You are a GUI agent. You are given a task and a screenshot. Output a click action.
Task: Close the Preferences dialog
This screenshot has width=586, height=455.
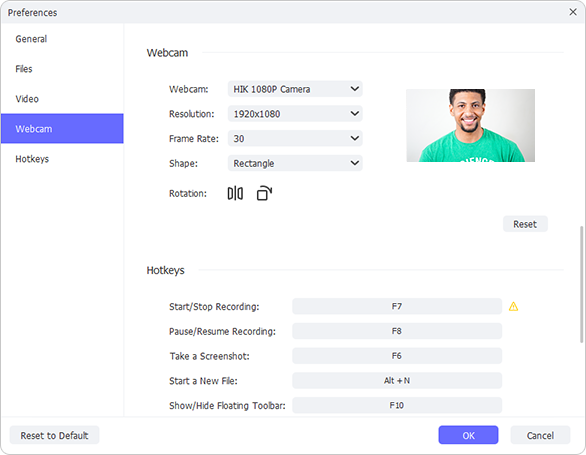(x=573, y=12)
